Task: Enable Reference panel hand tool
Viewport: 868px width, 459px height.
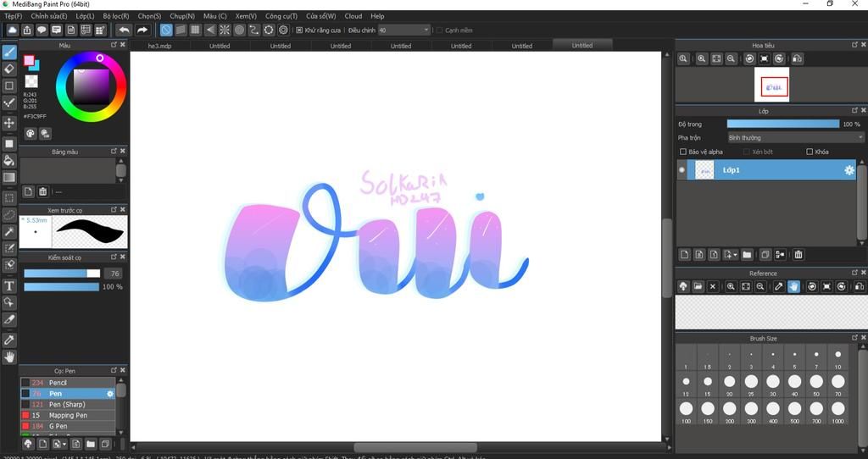Action: click(793, 286)
